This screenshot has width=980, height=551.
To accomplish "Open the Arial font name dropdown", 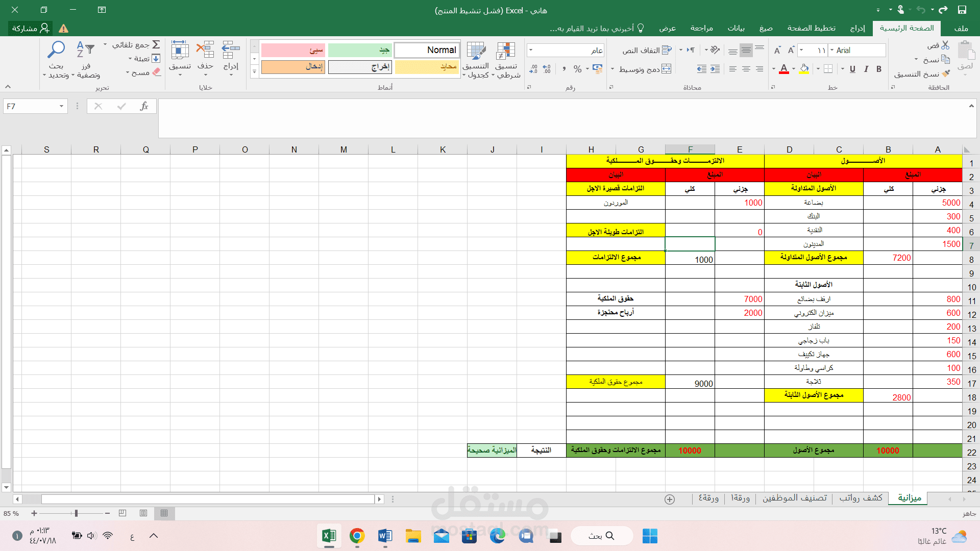I will (x=832, y=50).
